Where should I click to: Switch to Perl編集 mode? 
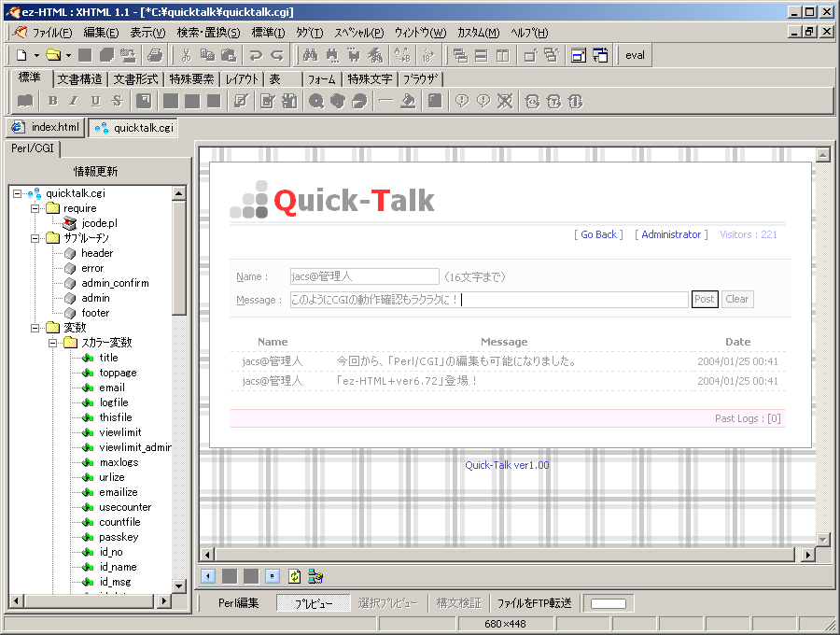(x=238, y=603)
